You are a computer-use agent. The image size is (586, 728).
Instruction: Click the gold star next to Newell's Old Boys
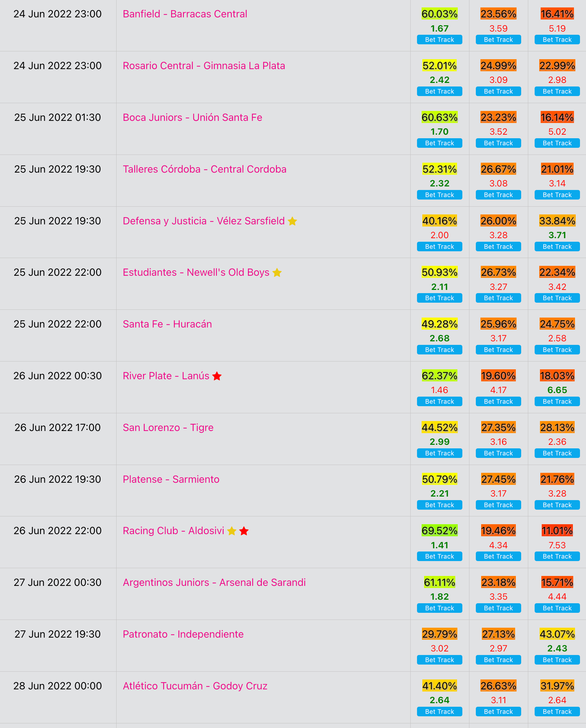[x=277, y=273]
